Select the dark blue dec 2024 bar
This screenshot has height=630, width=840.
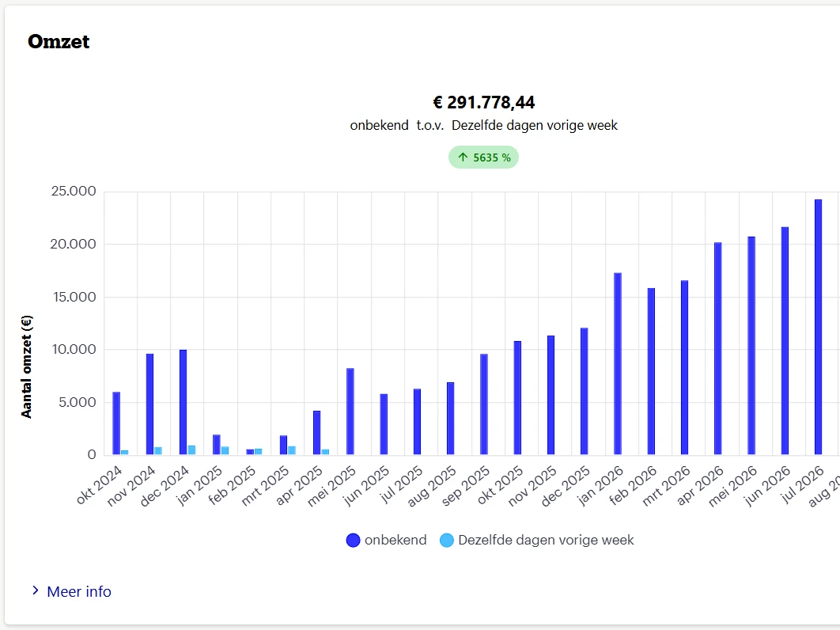pyautogui.click(x=184, y=402)
